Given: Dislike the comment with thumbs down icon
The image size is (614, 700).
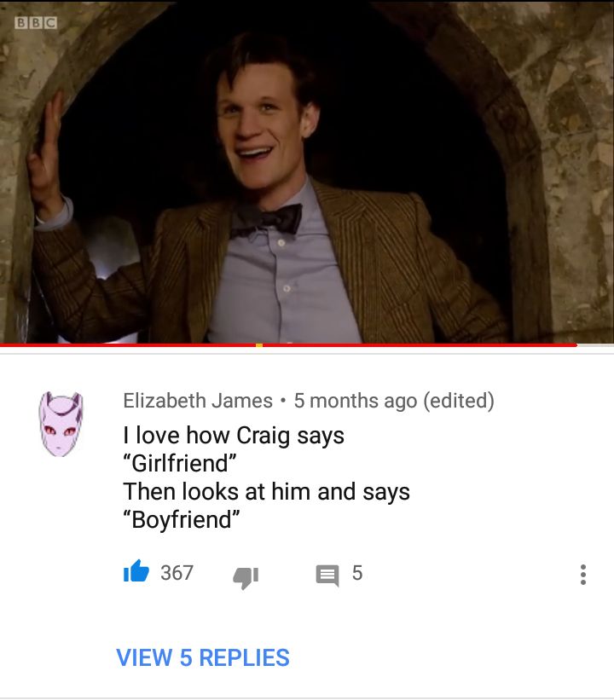Looking at the screenshot, I should [x=246, y=578].
